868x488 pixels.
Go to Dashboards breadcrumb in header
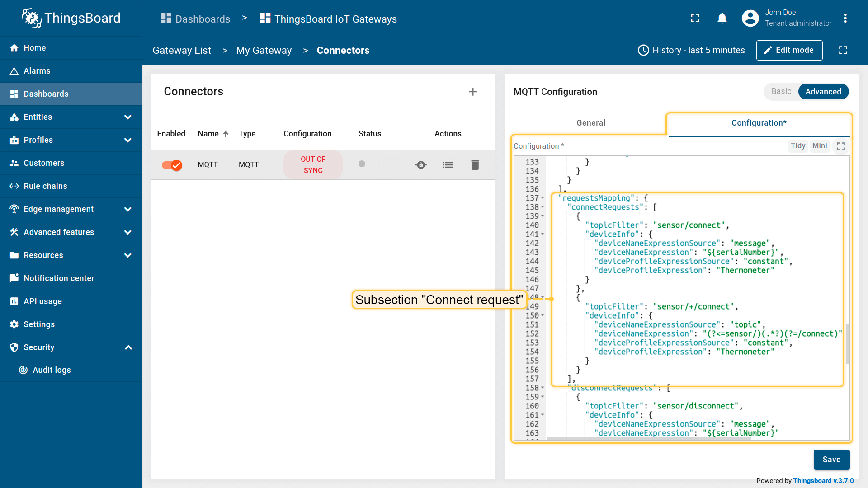click(x=196, y=19)
